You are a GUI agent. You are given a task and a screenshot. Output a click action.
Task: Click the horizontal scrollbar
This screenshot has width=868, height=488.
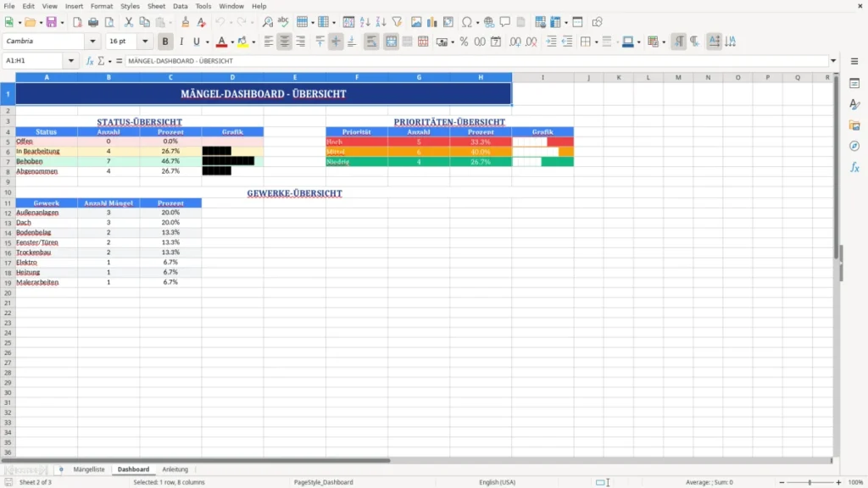[196, 460]
